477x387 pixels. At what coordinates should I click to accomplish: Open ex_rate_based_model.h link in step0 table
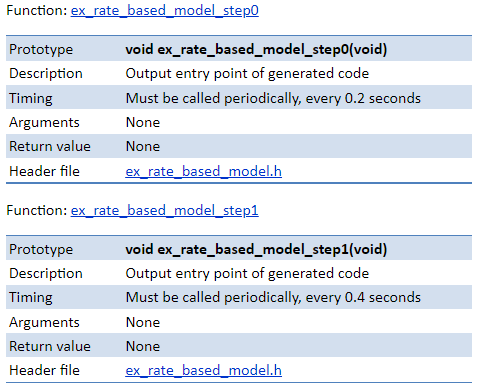coord(203,171)
